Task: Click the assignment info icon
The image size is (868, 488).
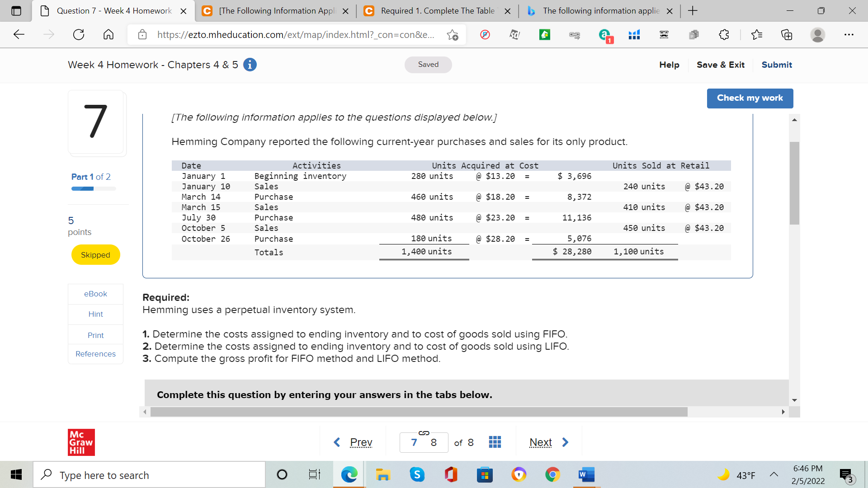Action: [250, 65]
